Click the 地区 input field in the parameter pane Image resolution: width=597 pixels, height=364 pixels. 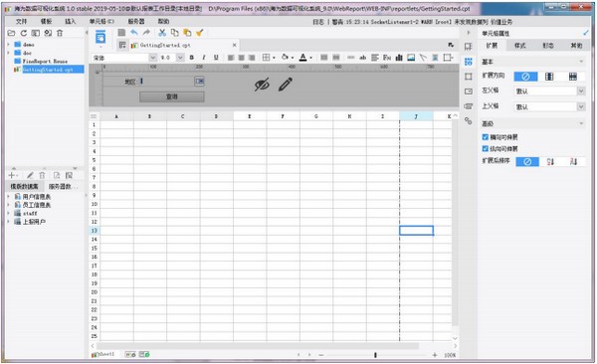167,82
